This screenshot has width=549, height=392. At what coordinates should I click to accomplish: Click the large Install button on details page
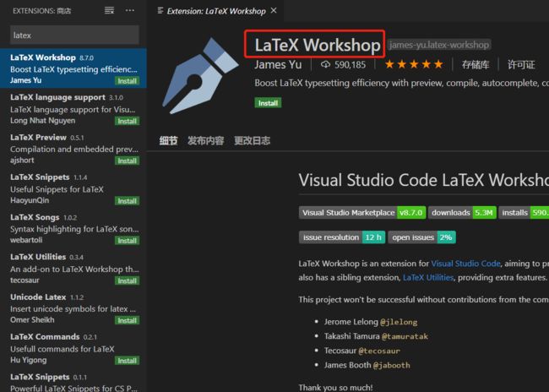point(268,103)
